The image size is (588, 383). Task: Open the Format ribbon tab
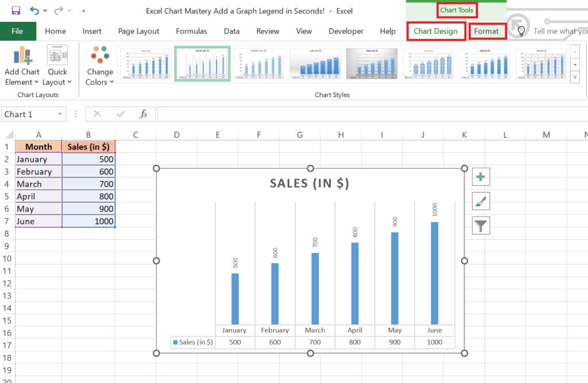tap(486, 31)
